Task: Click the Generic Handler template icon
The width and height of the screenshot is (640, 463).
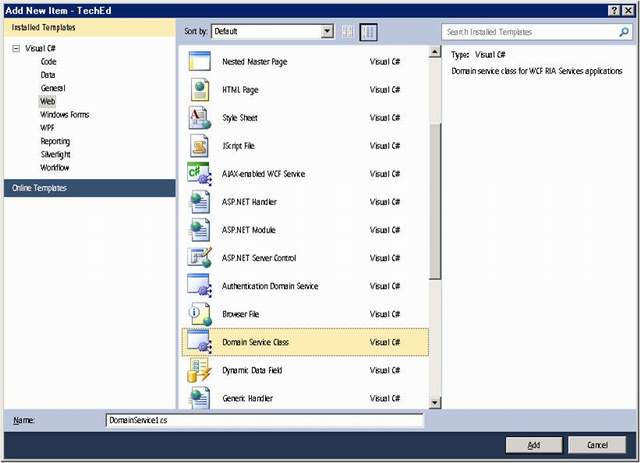Action: pyautogui.click(x=200, y=398)
